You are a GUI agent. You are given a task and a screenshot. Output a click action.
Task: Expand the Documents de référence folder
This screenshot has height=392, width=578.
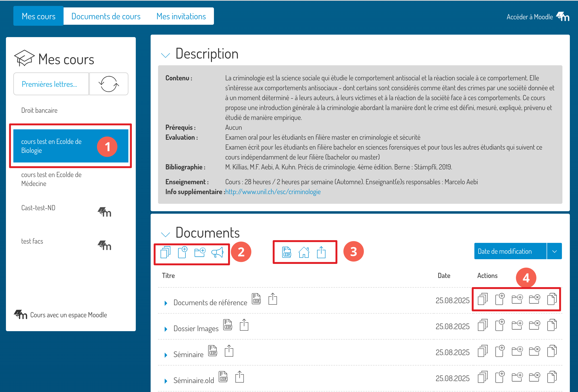click(166, 303)
